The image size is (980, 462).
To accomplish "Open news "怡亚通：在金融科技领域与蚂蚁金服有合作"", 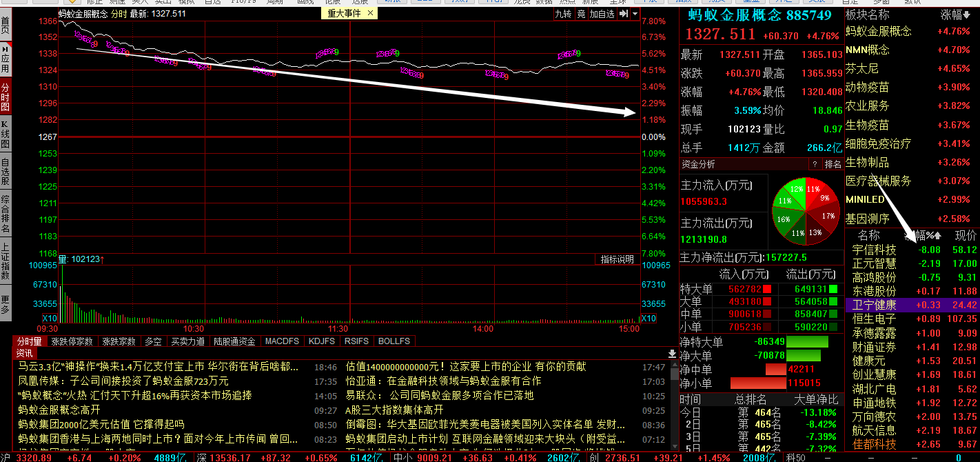I will [x=443, y=381].
